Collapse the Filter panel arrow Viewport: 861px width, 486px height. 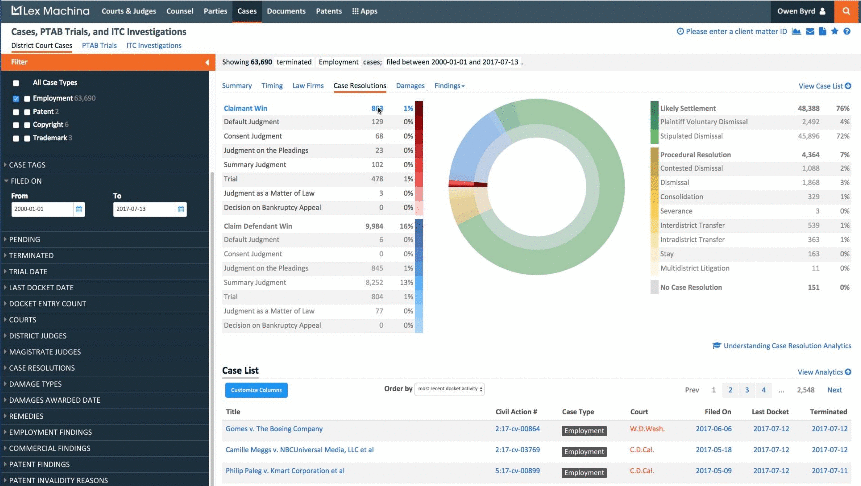(206, 62)
